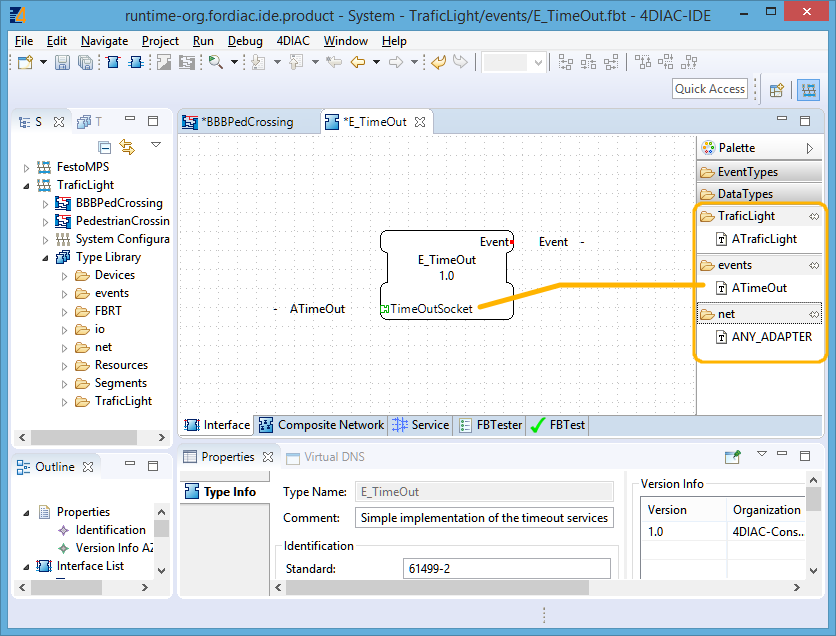Select ATimeOut under the events palette drawer
836x636 pixels.
pos(761,288)
